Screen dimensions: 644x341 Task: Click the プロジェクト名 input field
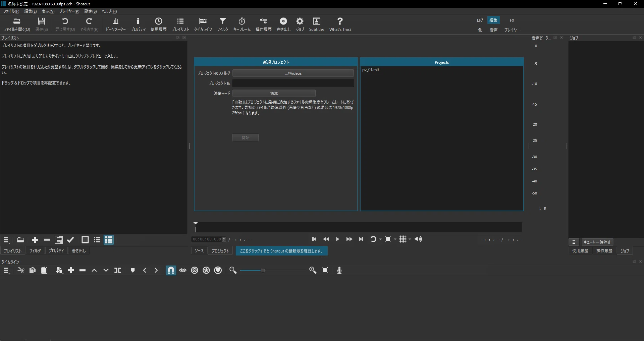(x=293, y=83)
